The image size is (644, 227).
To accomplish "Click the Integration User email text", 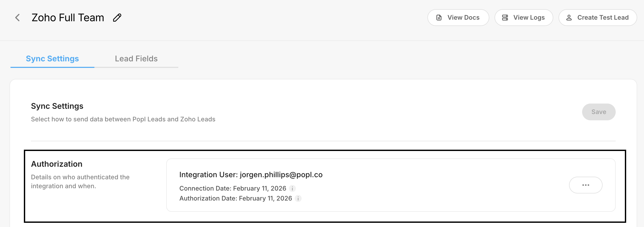I will [x=281, y=175].
